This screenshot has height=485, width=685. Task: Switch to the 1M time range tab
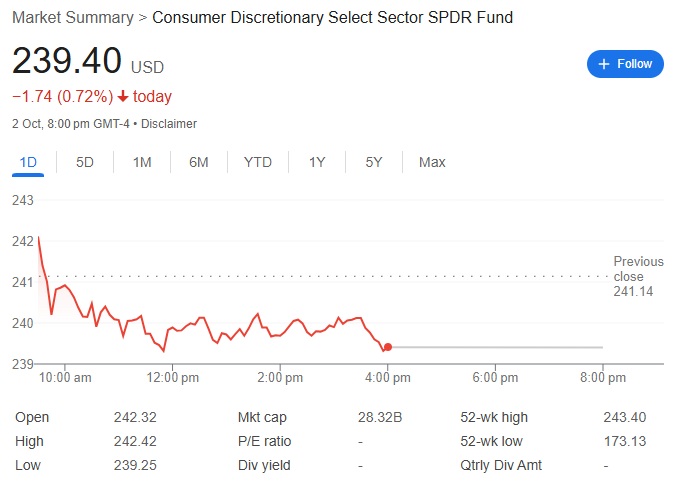(142, 162)
